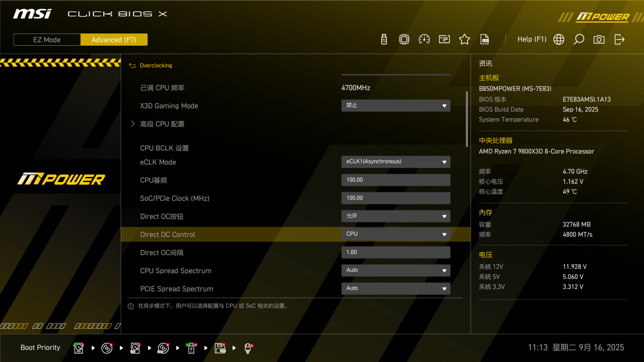Click the 中央处理器 section heading
This screenshot has height=362, width=644.
click(x=495, y=140)
